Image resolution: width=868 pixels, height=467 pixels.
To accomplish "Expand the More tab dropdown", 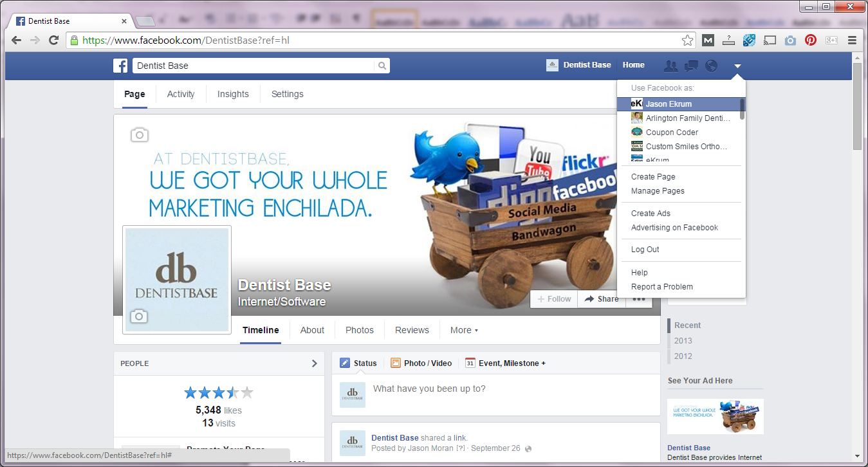I will tap(464, 330).
